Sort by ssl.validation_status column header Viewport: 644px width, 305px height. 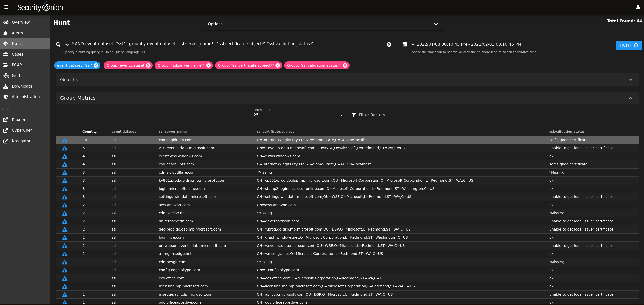[567, 132]
